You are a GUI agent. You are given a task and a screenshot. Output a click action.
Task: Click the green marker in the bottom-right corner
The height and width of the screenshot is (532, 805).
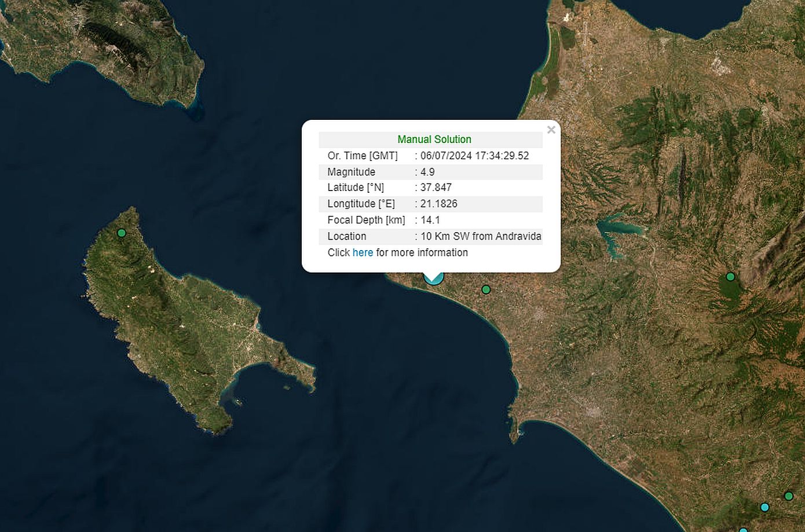coord(788,496)
